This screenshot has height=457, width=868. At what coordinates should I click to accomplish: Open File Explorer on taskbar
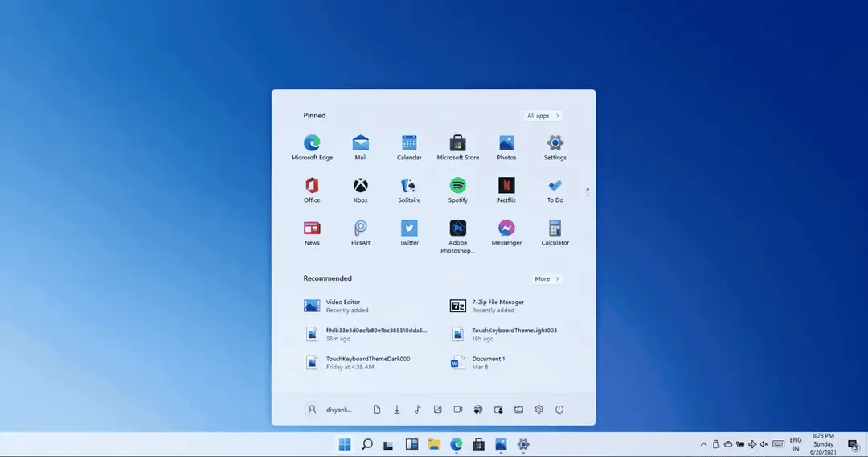tap(433, 444)
